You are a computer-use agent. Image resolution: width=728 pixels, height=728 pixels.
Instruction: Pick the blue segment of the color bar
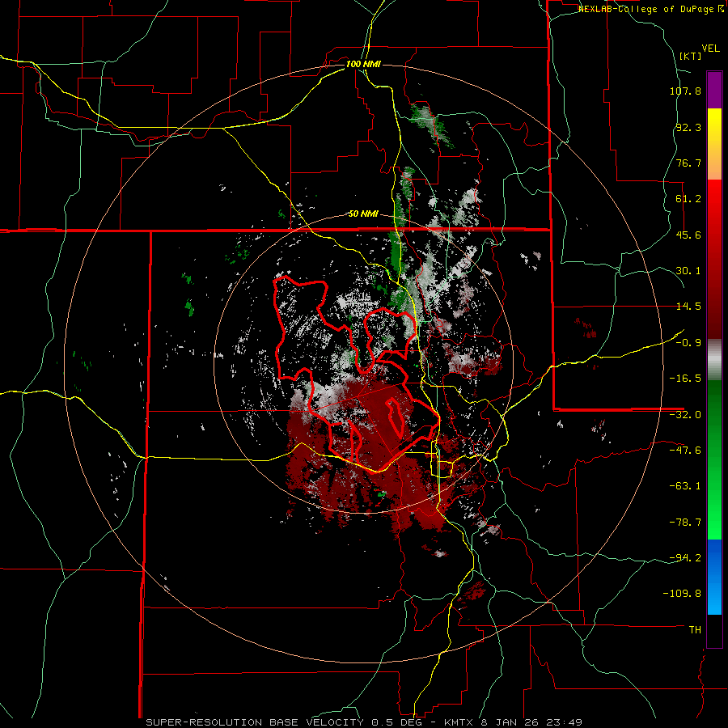(x=714, y=577)
